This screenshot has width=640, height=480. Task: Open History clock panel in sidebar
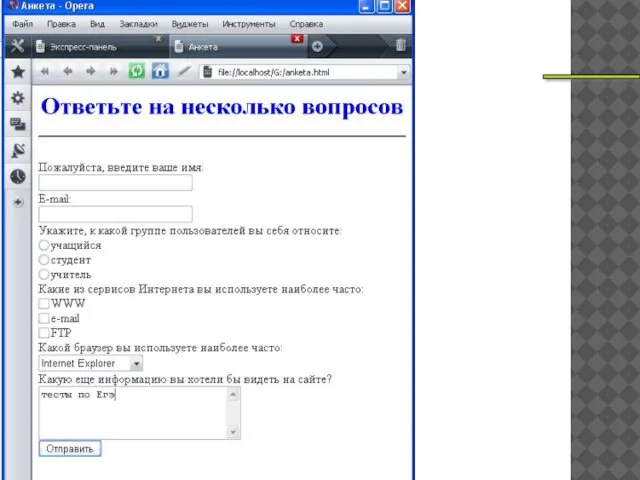(x=18, y=176)
